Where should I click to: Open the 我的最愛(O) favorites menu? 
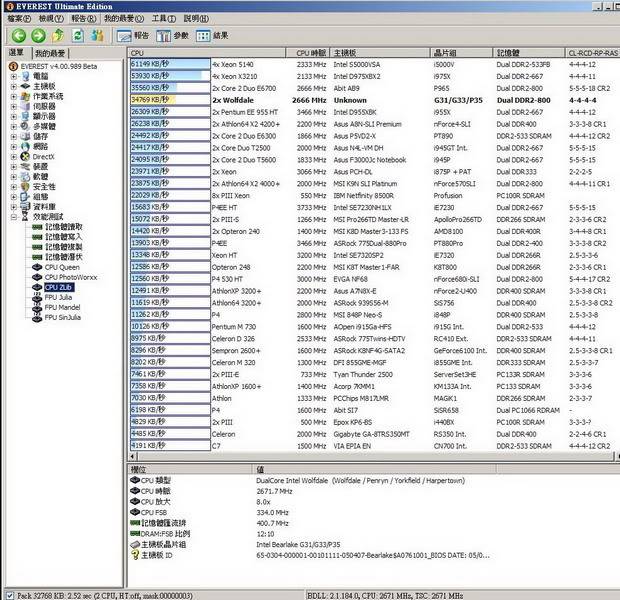[124, 19]
